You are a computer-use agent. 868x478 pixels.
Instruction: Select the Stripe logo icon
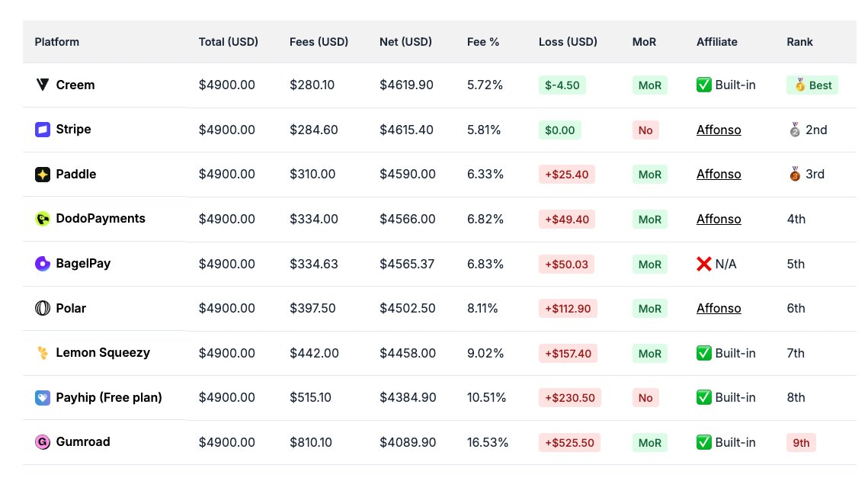pos(42,130)
